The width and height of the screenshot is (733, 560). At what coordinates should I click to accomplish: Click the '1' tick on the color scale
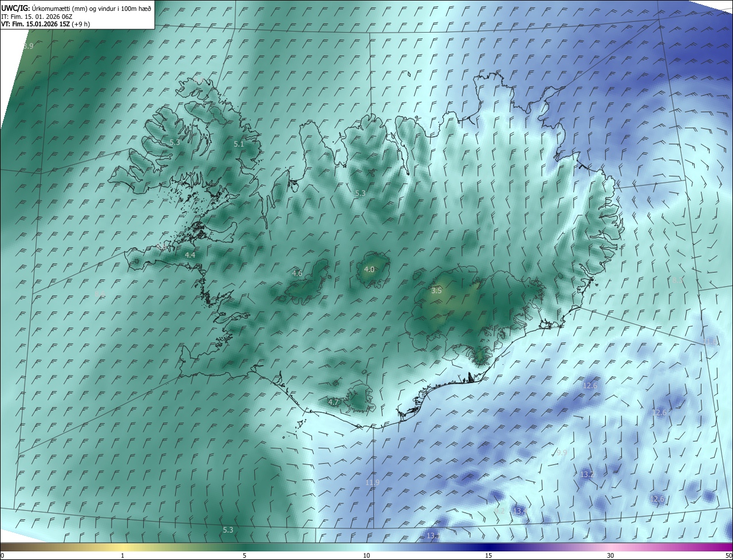tap(123, 555)
